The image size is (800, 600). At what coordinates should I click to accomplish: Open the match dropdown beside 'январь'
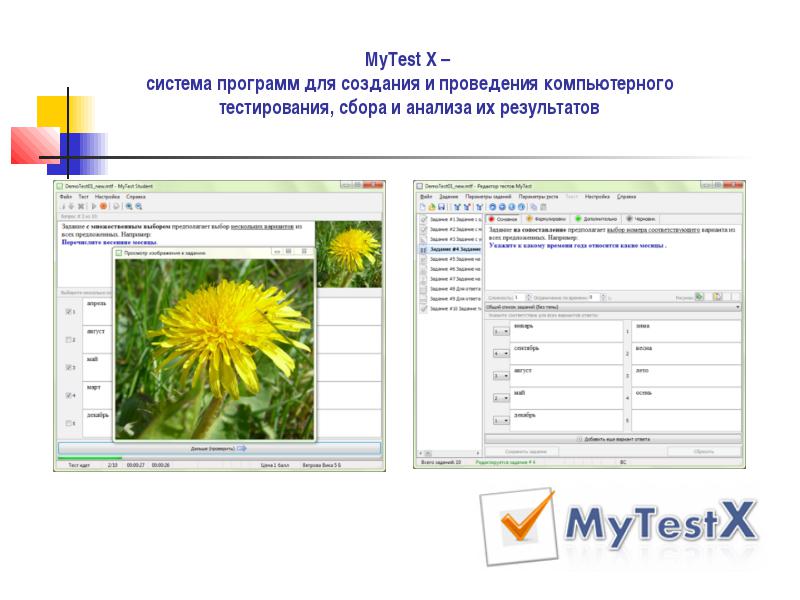coord(501,332)
